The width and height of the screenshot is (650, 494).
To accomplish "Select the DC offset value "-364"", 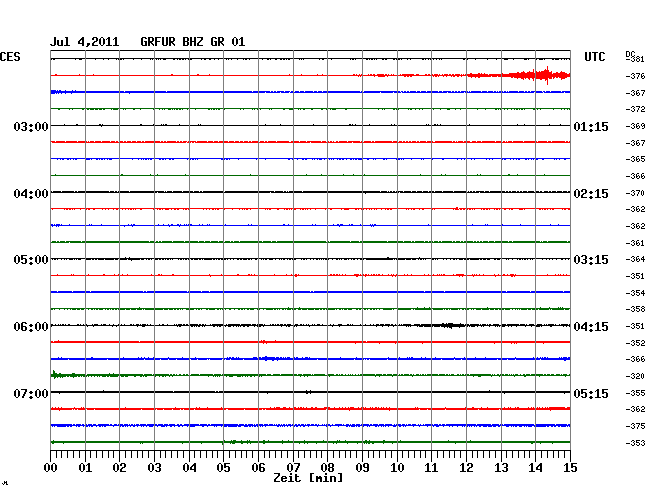I will pyautogui.click(x=636, y=259).
